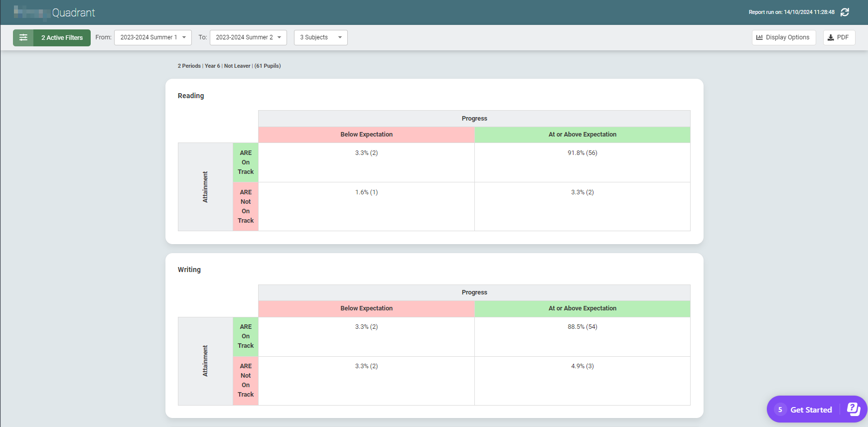Image resolution: width=868 pixels, height=427 pixels.
Task: Click the number 5 badge on Get Started
Action: click(780, 410)
